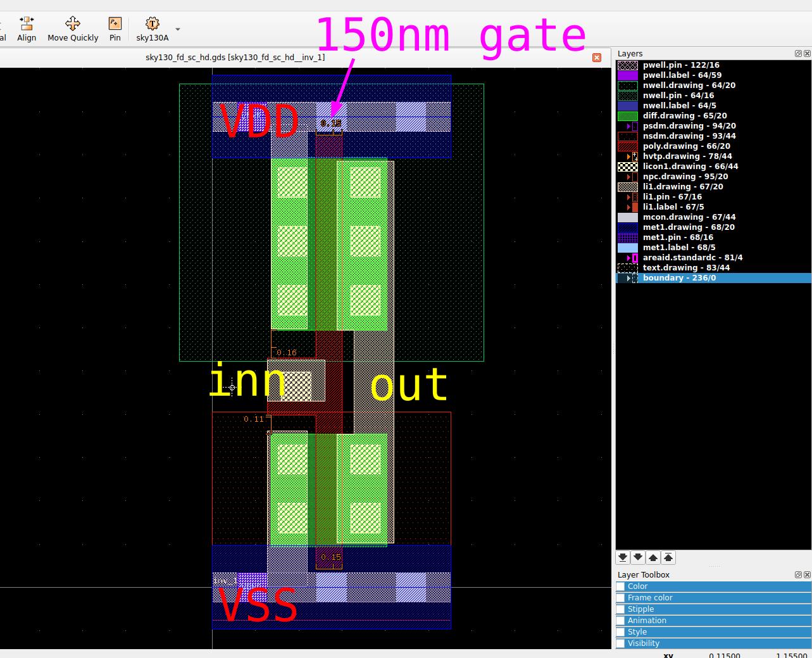Toggle the Stipple section checkbox
The width and height of the screenshot is (812, 658).
(x=621, y=609)
